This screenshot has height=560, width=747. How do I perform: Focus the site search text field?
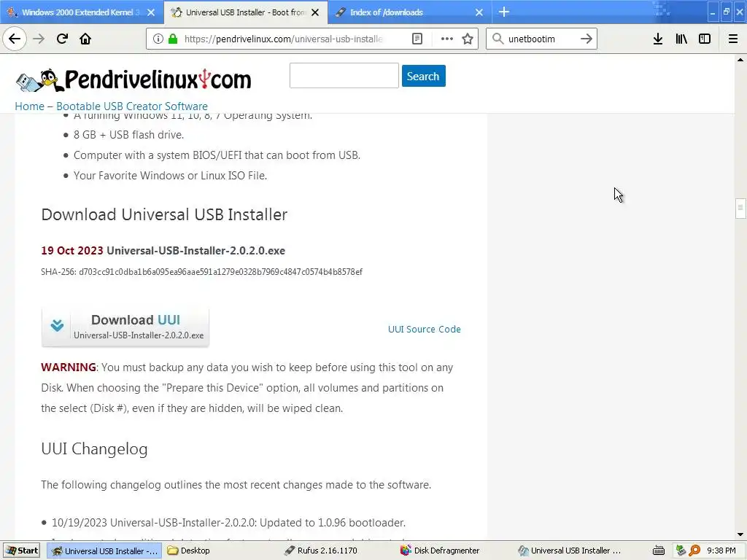344,76
